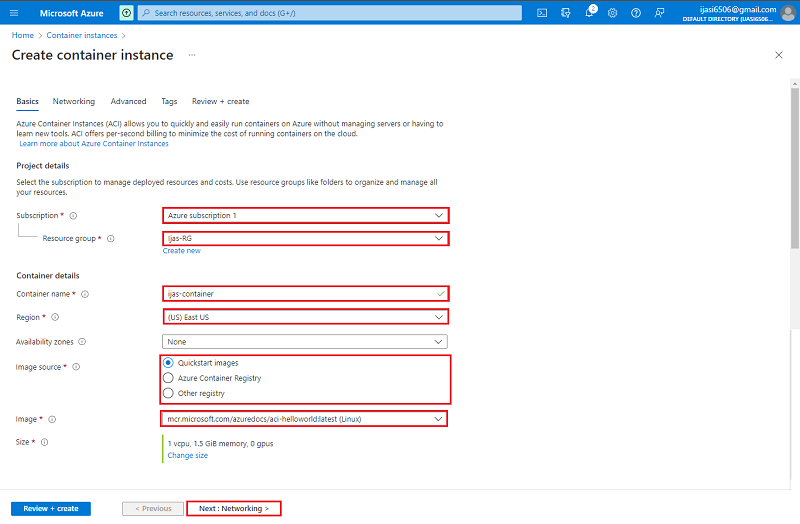Select the Azure Container Registry option
The height and width of the screenshot is (524, 800).
[168, 378]
